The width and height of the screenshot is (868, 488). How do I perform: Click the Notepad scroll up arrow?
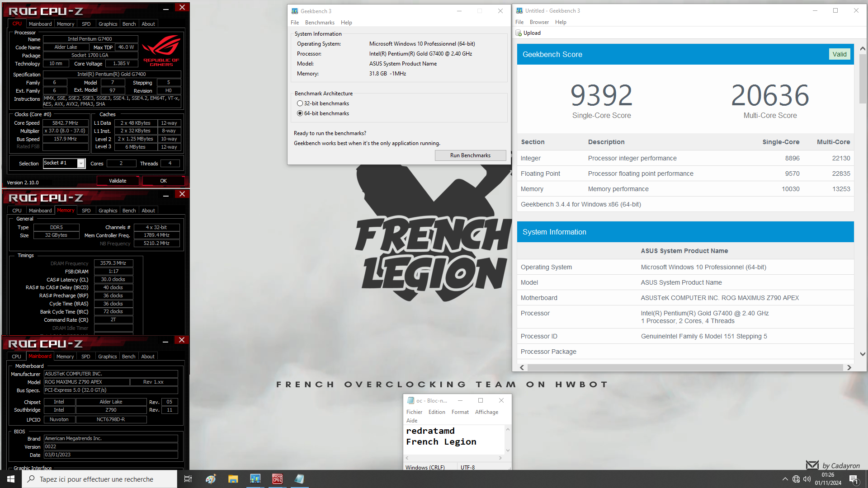(508, 429)
